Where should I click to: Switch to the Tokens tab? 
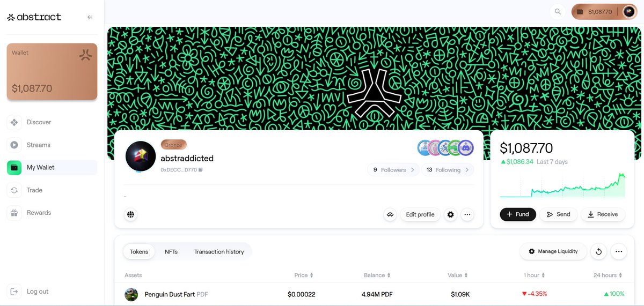(x=139, y=251)
